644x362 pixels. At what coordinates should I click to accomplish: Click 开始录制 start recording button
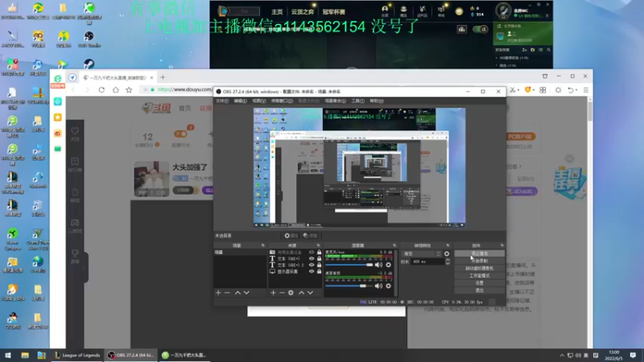[x=479, y=261]
